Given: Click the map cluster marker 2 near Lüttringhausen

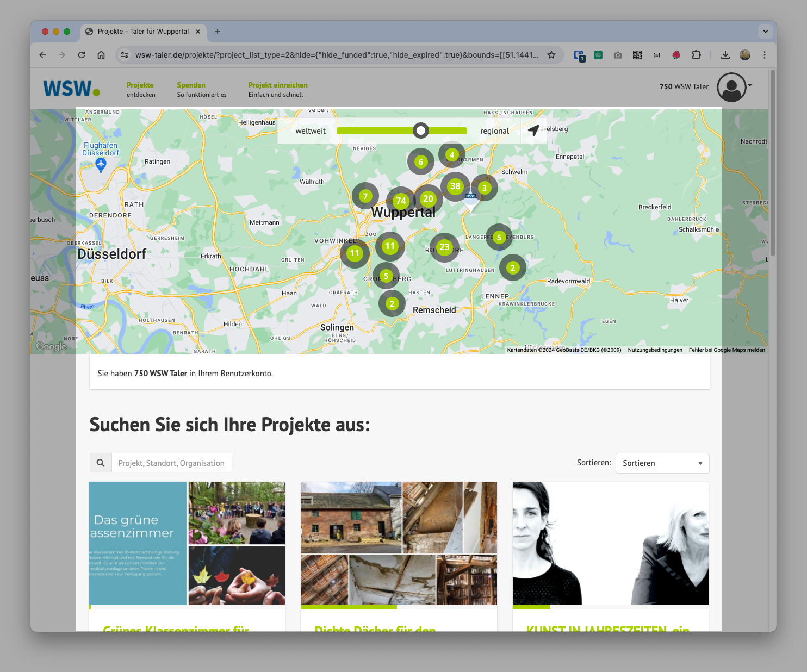Looking at the screenshot, I should click(513, 267).
